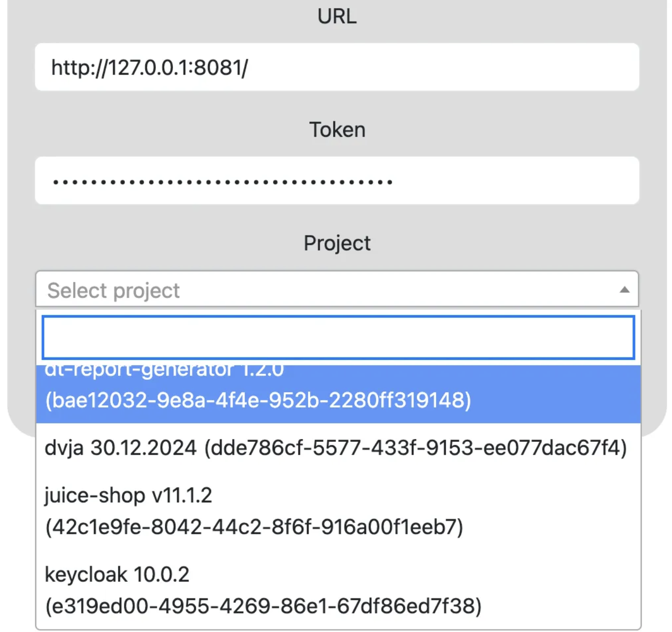Click the masked token dots

click(x=222, y=180)
